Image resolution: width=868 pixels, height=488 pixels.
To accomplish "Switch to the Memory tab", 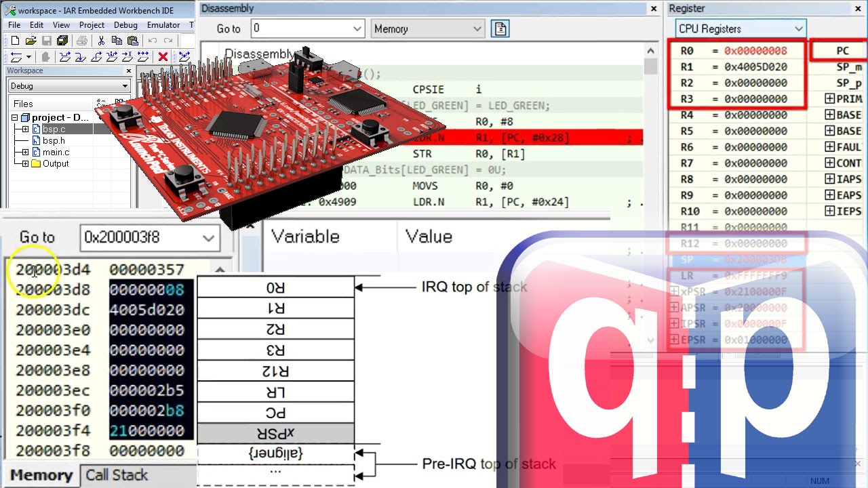I will [41, 475].
